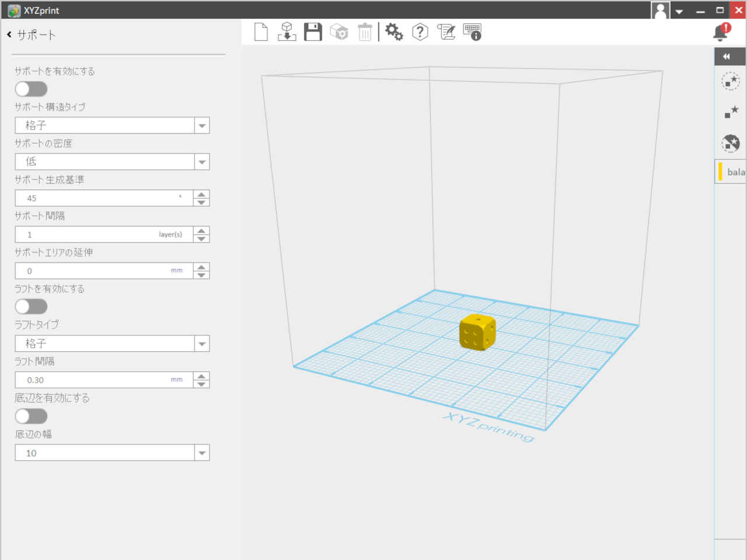Viewport: 747px width, 560px height.
Task: Maximize the XYZprint window
Action: [720, 10]
